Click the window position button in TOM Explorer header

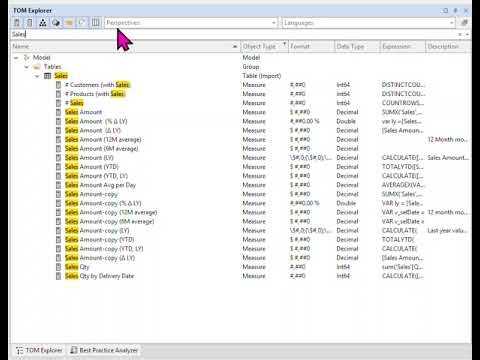pyautogui.click(x=445, y=11)
